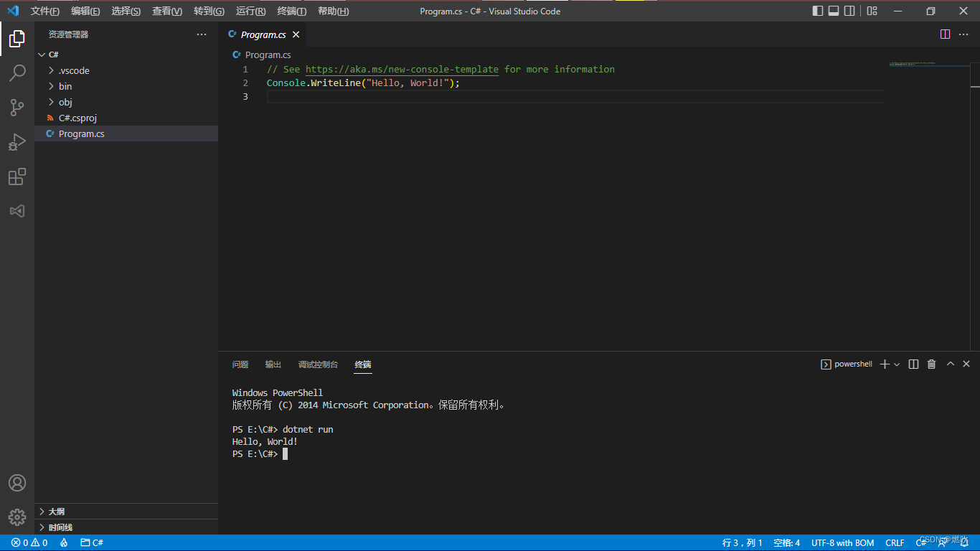
Task: Click the feedback icon in status bar
Action: tap(942, 543)
